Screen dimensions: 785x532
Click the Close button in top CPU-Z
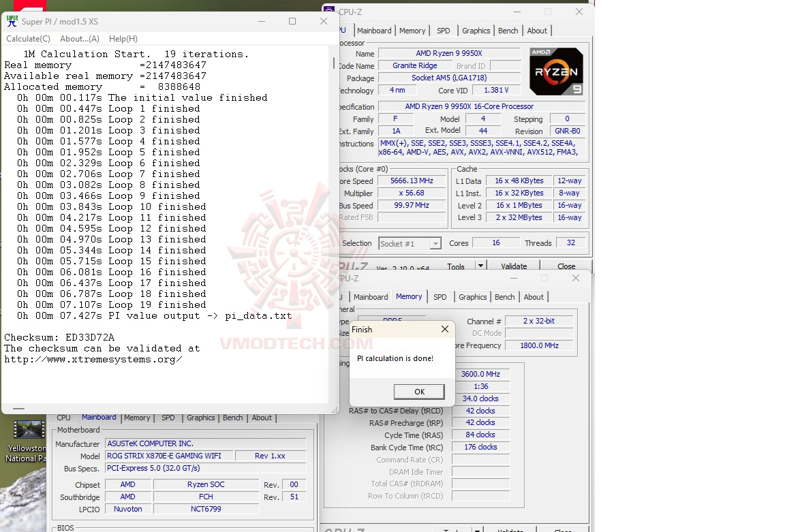(x=566, y=266)
